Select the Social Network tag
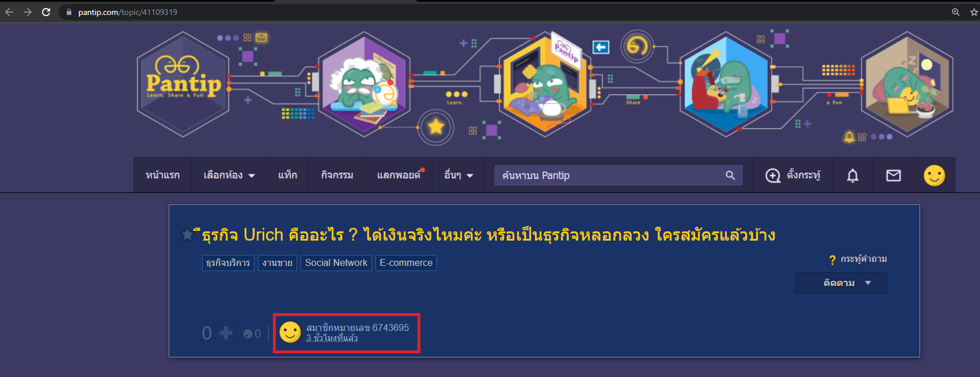980x377 pixels. (336, 263)
